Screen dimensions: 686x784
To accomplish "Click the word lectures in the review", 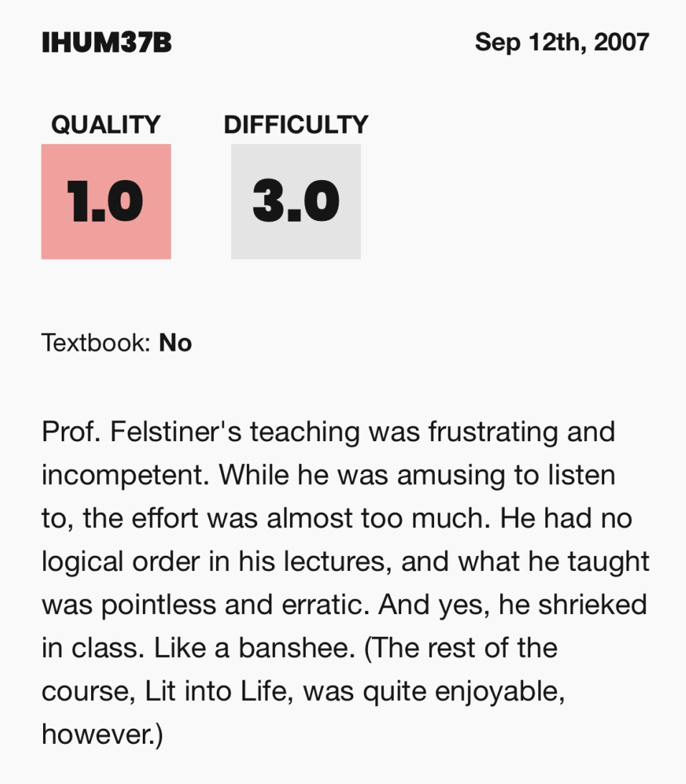I will [x=338, y=562].
